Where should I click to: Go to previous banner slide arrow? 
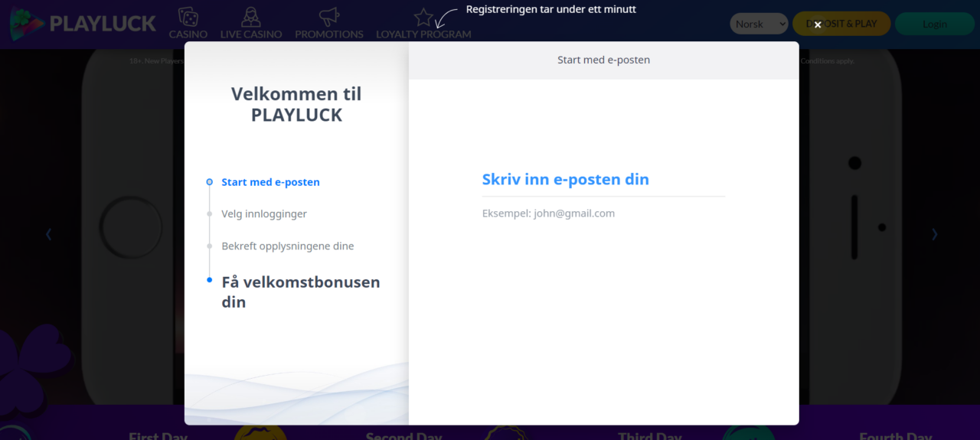tap(48, 234)
